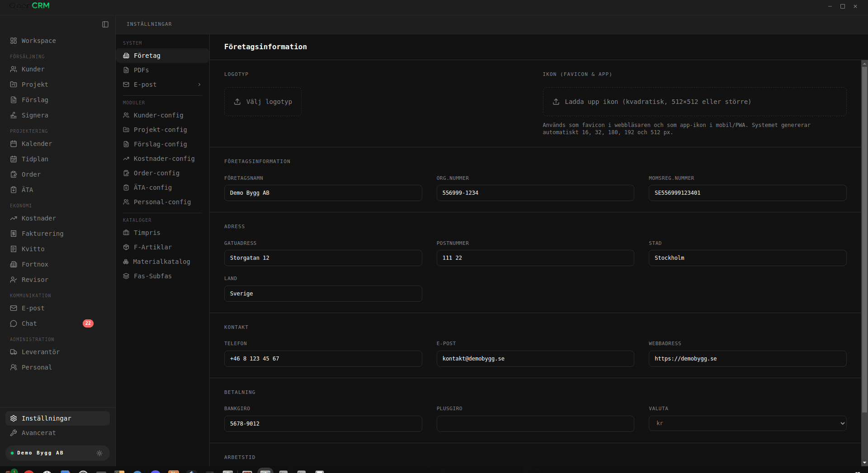868x473 pixels.
Task: Focus the E-post contact field
Action: pyautogui.click(x=535, y=359)
